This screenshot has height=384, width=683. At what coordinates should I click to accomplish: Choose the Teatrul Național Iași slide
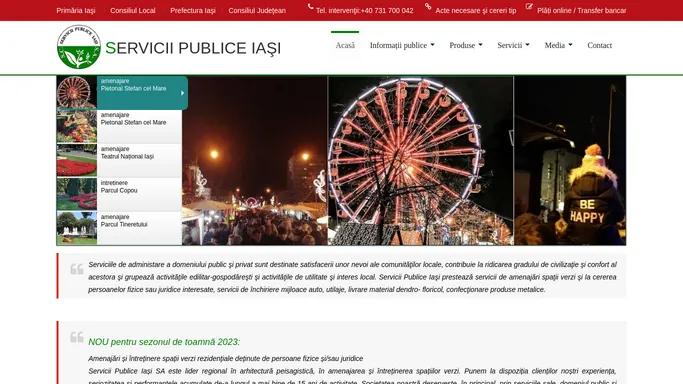point(119,160)
